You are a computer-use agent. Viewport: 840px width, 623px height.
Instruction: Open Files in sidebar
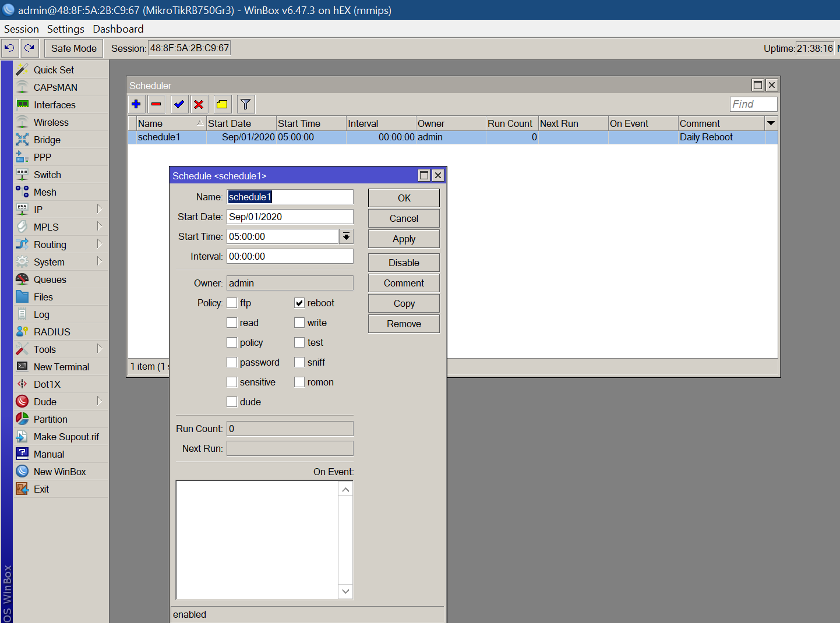pyautogui.click(x=61, y=297)
